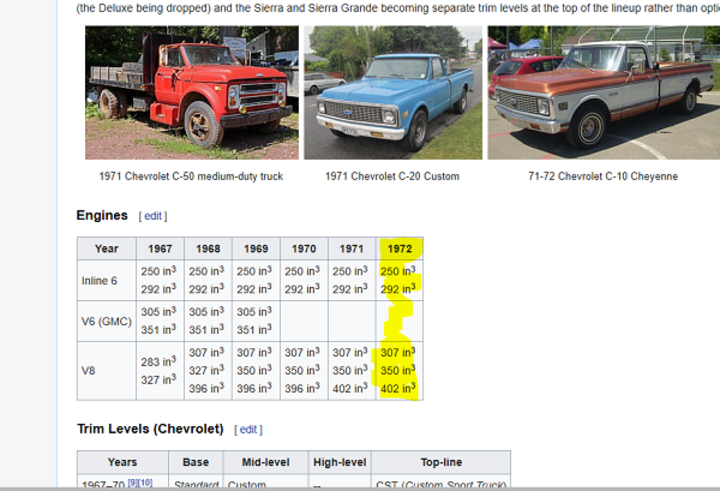Click the highlighted 1972 column header

(x=399, y=249)
